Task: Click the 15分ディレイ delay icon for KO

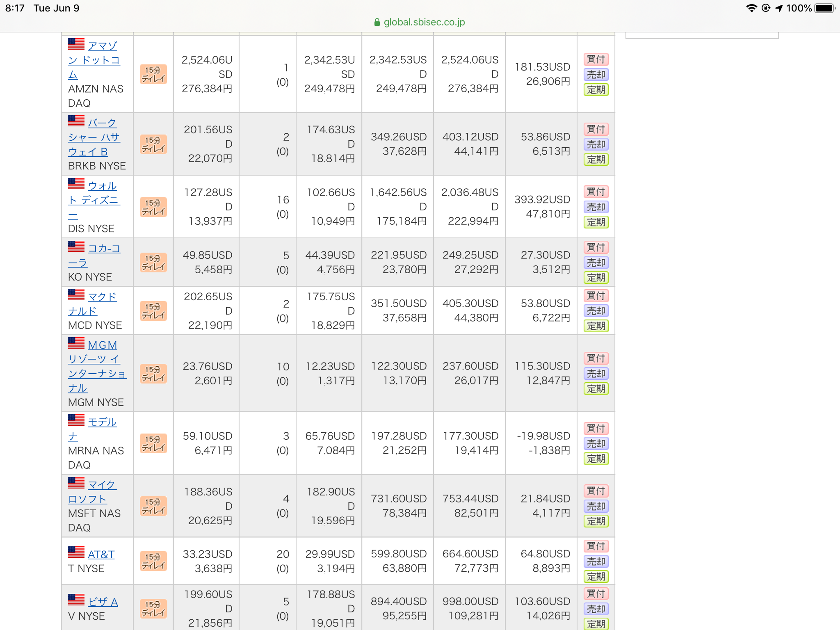Action: coord(153,262)
